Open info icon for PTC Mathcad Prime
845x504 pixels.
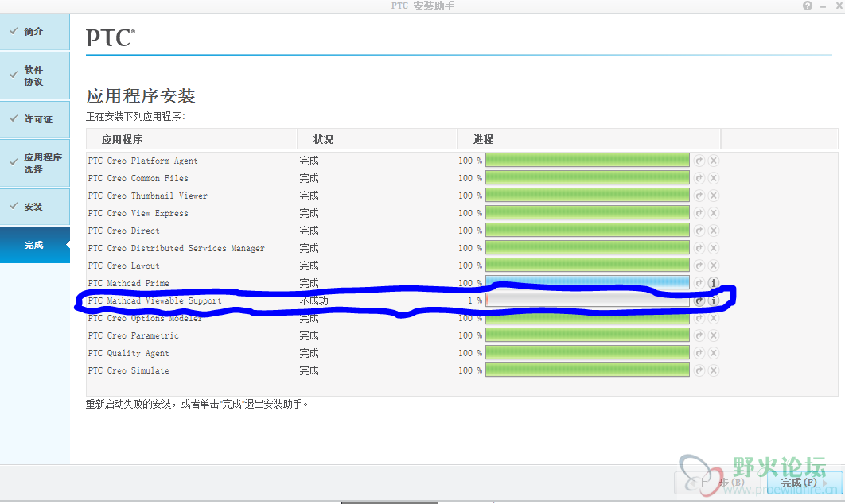coord(714,283)
